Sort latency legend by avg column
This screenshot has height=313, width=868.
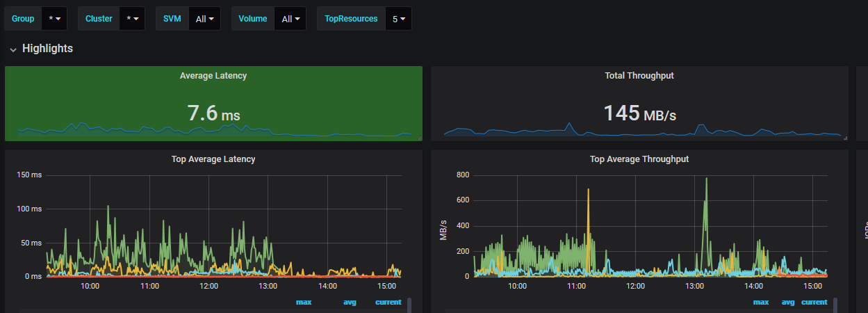coord(350,303)
